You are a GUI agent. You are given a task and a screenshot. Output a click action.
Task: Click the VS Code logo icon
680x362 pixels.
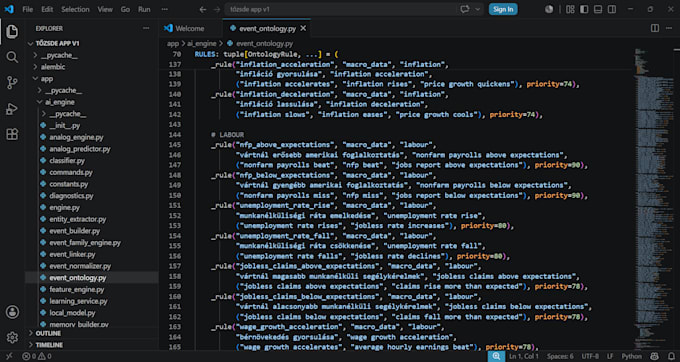click(x=9, y=9)
